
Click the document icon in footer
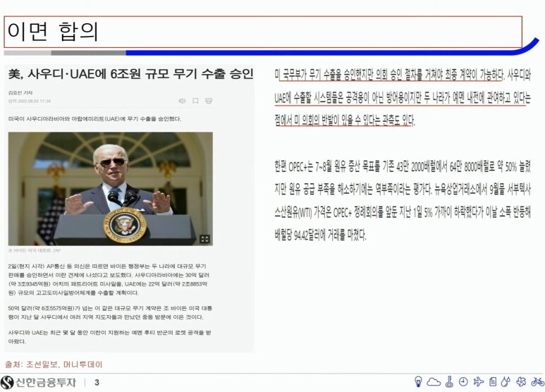point(493,382)
